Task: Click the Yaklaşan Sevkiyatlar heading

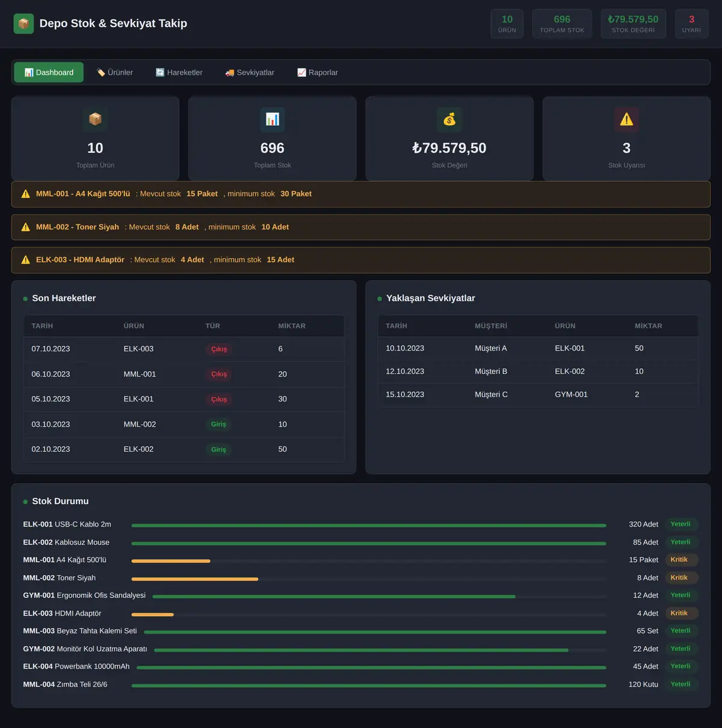Action: point(431,298)
